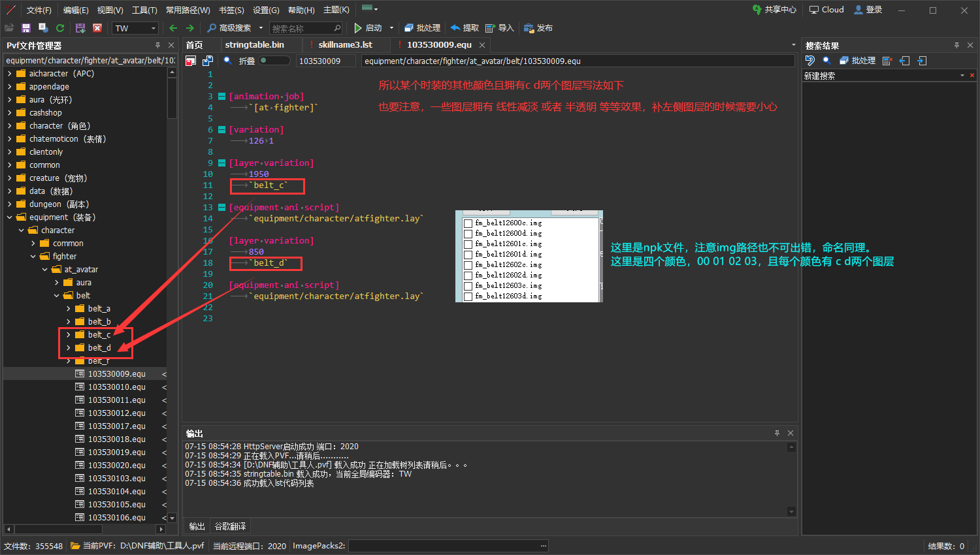The image size is (980, 555).
Task: Check the fm_belt12602d.img checkbox
Action: tap(468, 276)
